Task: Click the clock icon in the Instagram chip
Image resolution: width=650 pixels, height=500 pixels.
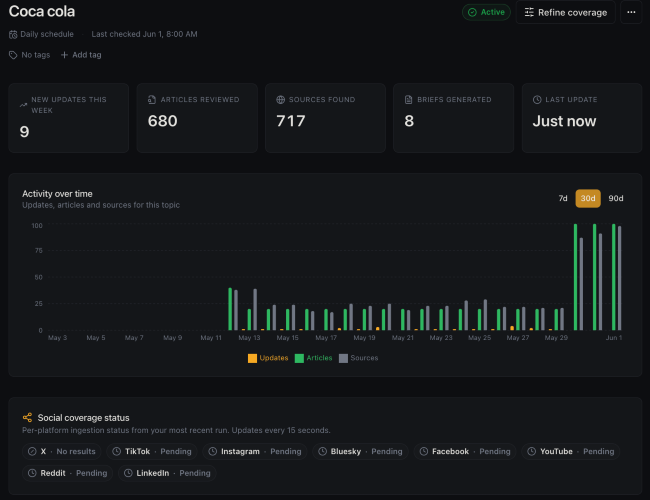Action: (212, 451)
